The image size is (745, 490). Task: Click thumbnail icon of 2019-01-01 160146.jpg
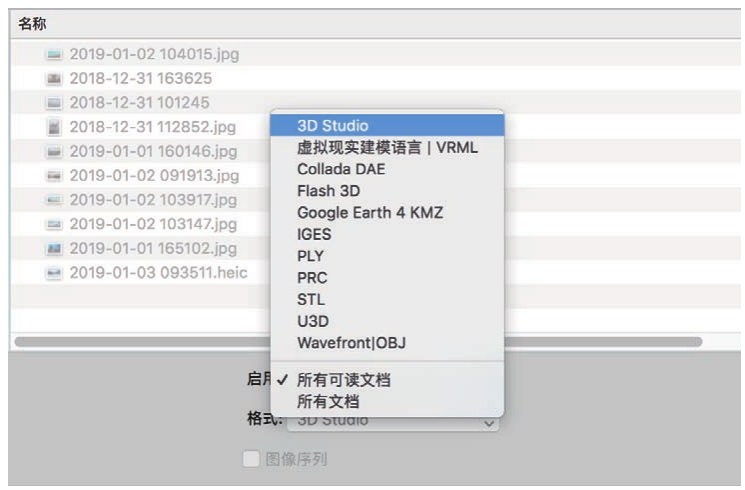click(54, 151)
